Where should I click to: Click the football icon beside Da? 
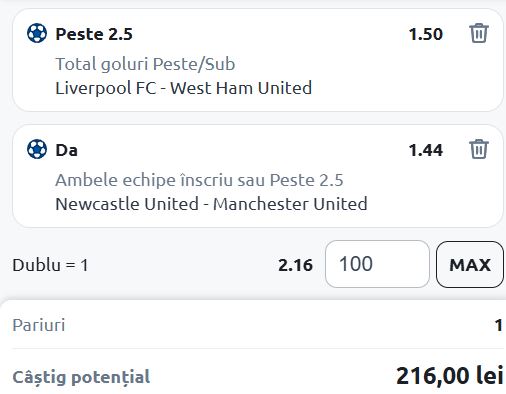37,149
